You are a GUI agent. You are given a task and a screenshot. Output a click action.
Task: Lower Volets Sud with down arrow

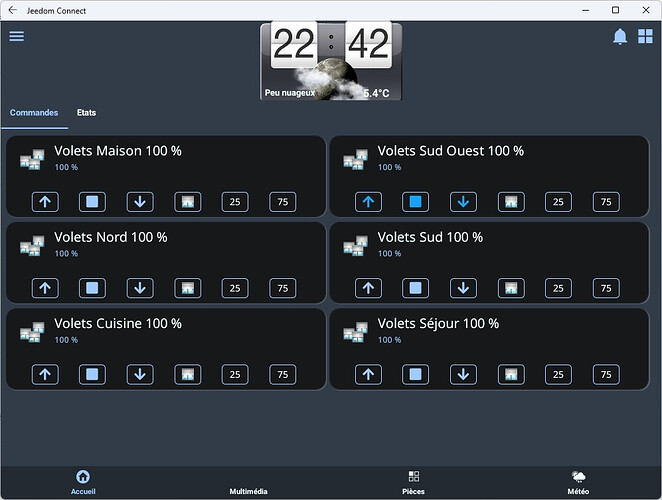click(464, 288)
